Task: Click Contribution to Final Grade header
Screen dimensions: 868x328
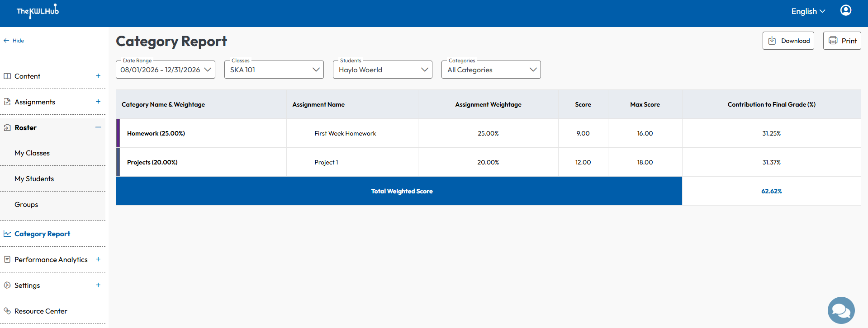Action: [x=772, y=104]
